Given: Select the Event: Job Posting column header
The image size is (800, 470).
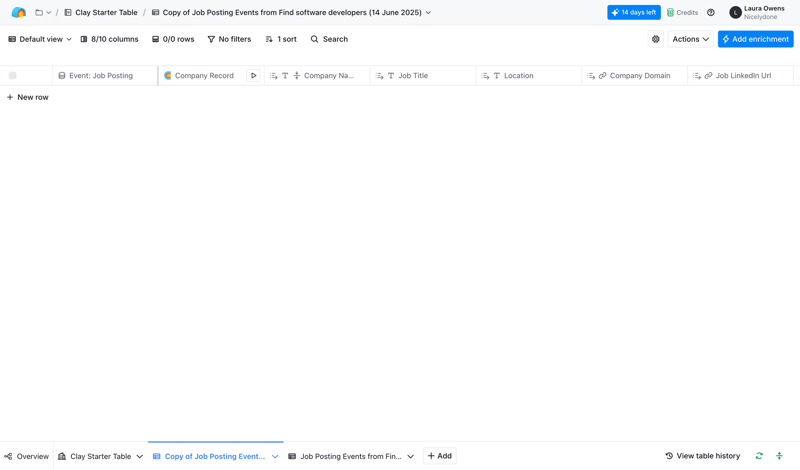Looking at the screenshot, I should [105, 76].
